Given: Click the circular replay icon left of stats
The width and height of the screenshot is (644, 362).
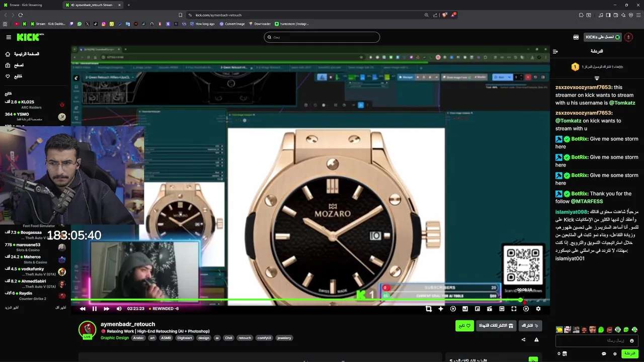Looking at the screenshot, I should tap(453, 309).
